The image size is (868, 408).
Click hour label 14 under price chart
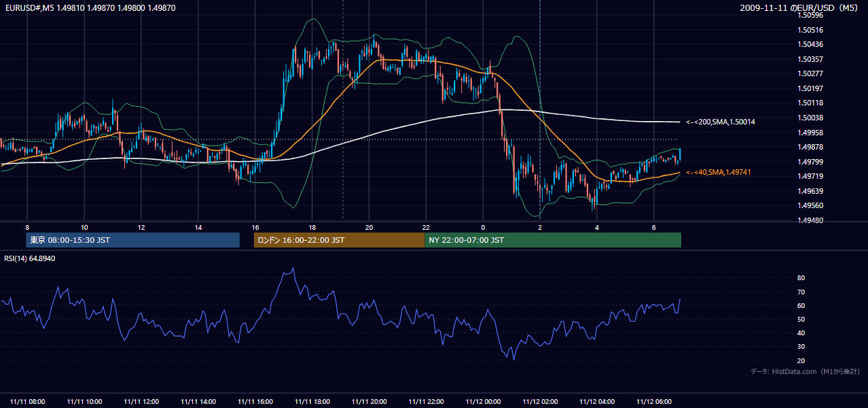coord(198,227)
